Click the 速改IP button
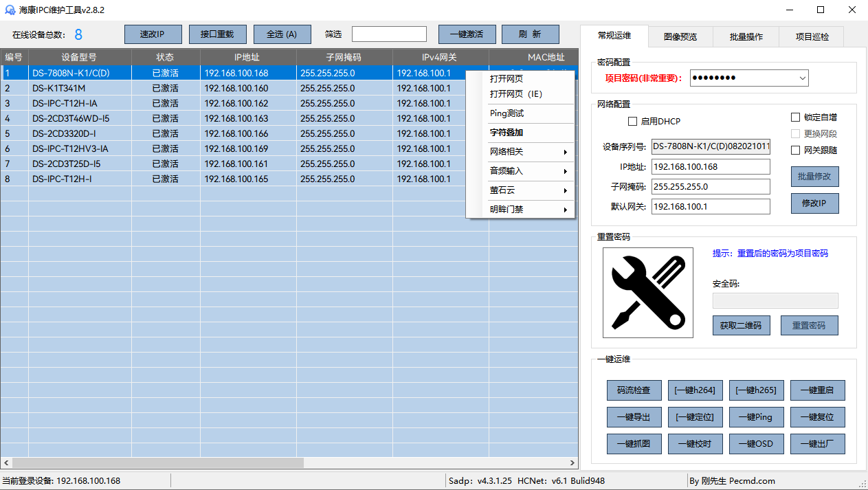The height and width of the screenshot is (490, 868). click(153, 34)
